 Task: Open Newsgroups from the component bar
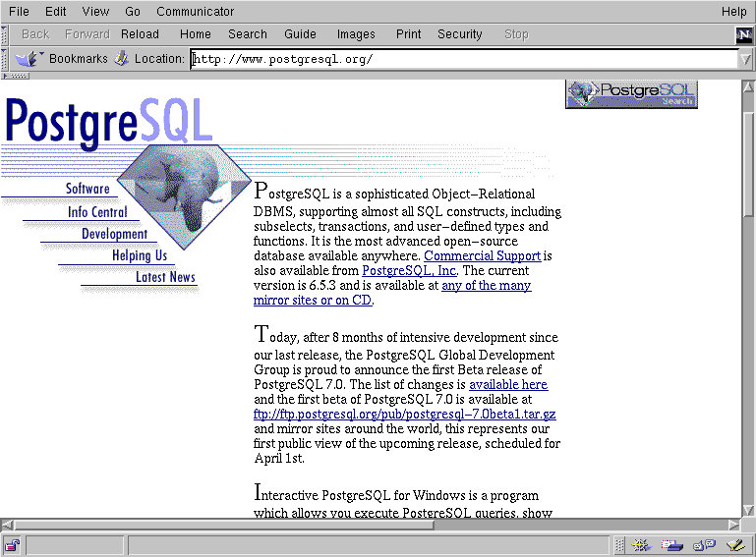pos(703,545)
